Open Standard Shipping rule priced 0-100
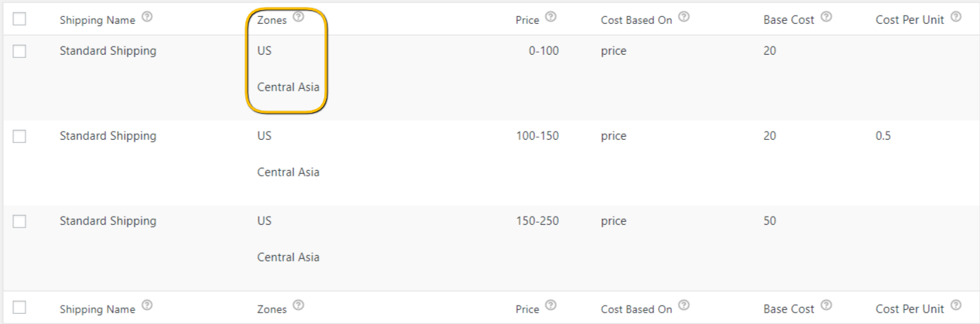Screen dimensions: 980x324 (x=108, y=51)
